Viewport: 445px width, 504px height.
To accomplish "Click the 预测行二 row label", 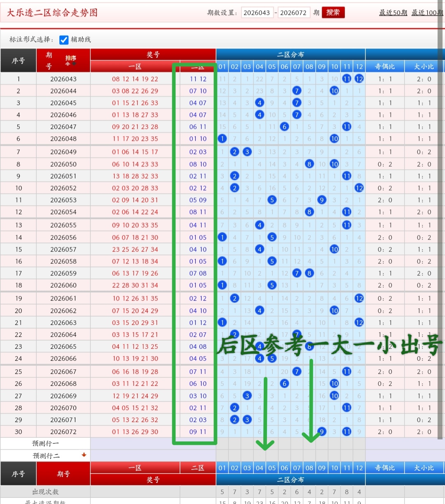I will click(46, 455).
